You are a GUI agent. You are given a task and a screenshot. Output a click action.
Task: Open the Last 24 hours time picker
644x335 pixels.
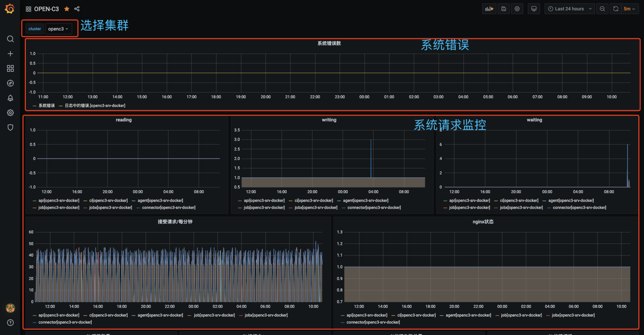569,9
